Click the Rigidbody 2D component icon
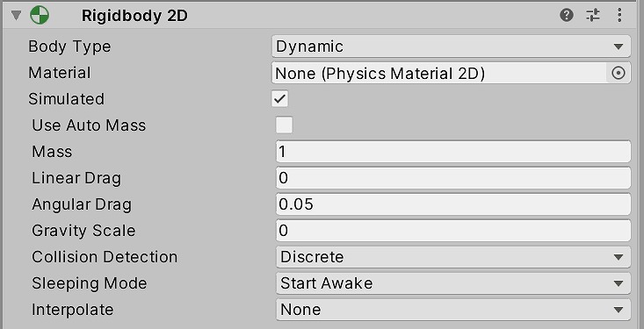This screenshot has width=644, height=329. pyautogui.click(x=40, y=16)
